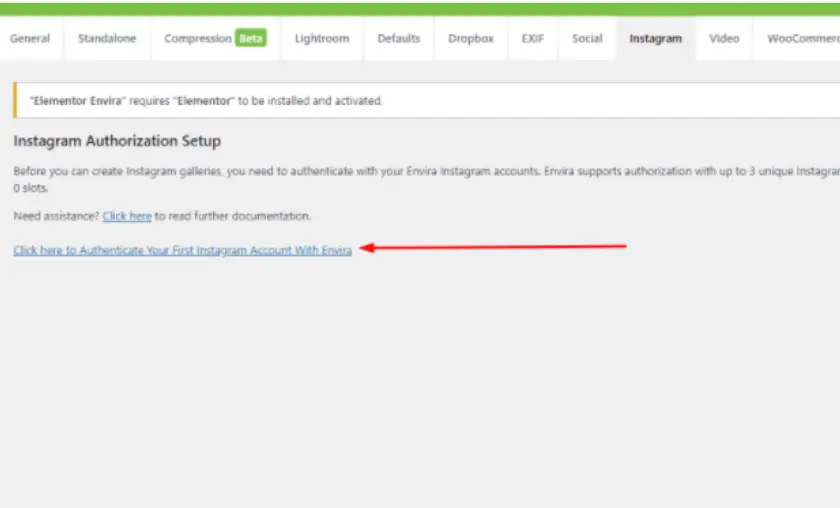Switch to the EXIF tab

click(x=532, y=39)
